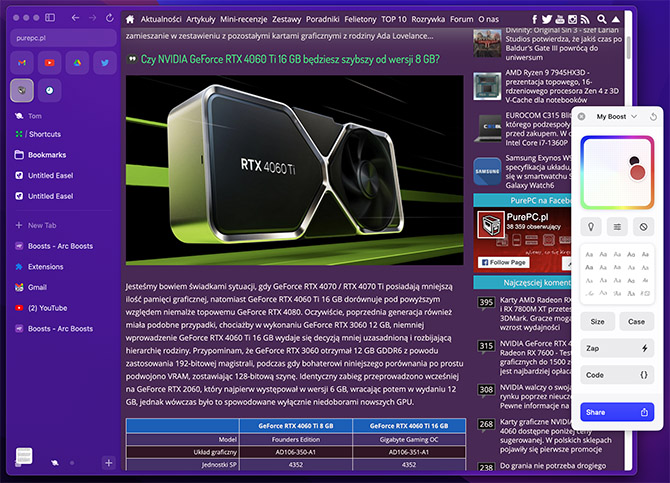The height and width of the screenshot is (483, 670).
Task: Share the boost with Share button
Action: (x=617, y=412)
